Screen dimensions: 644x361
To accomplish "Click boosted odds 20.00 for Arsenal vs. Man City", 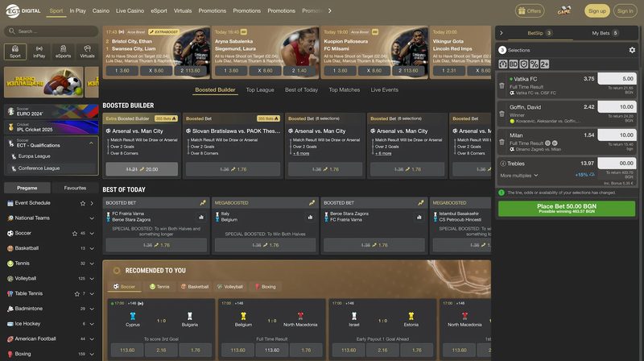I will coord(142,169).
